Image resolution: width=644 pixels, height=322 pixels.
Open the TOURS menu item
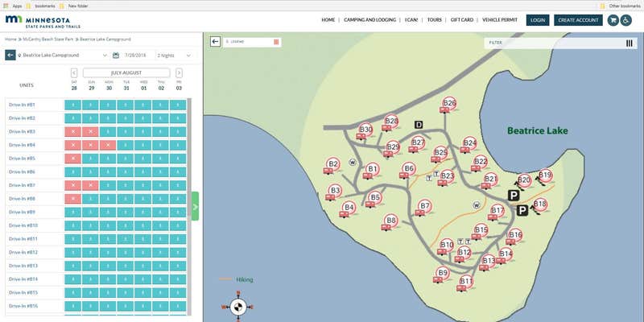435,19
